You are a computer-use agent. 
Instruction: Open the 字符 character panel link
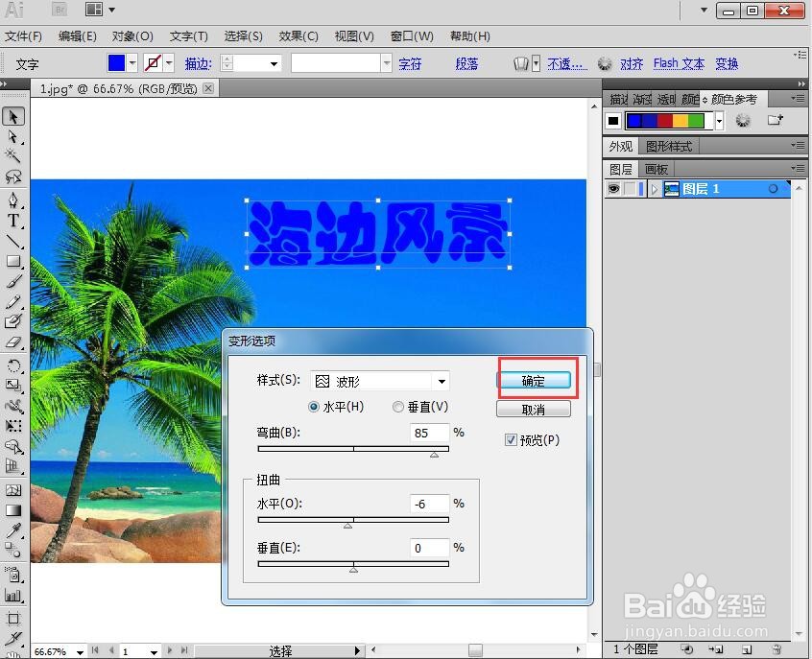[410, 63]
